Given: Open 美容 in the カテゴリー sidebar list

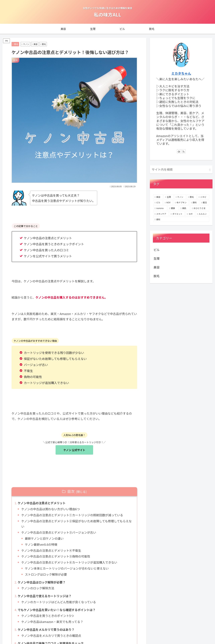Looking at the screenshot, I should 181,267.
